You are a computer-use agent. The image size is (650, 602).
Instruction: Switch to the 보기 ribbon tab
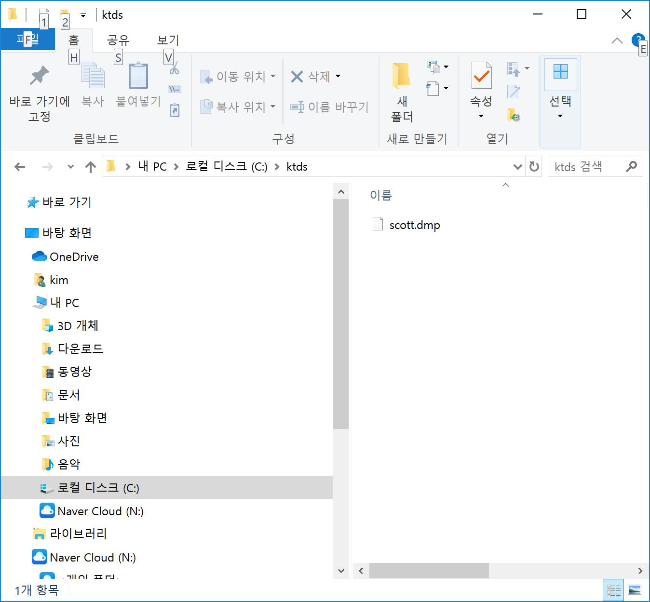[x=168, y=40]
